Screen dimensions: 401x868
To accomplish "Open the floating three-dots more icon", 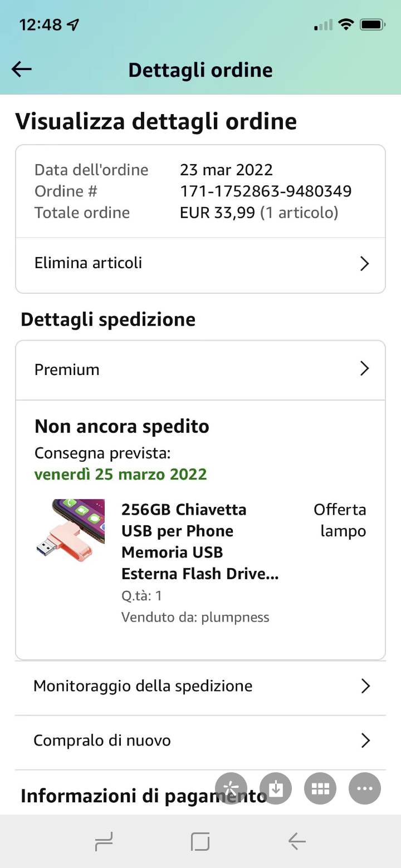I will click(365, 788).
